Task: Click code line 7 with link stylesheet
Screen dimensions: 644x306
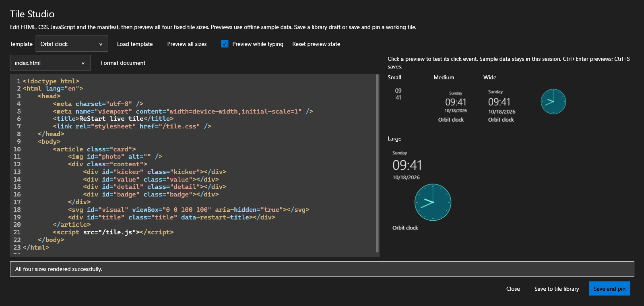Action: pyautogui.click(x=132, y=126)
